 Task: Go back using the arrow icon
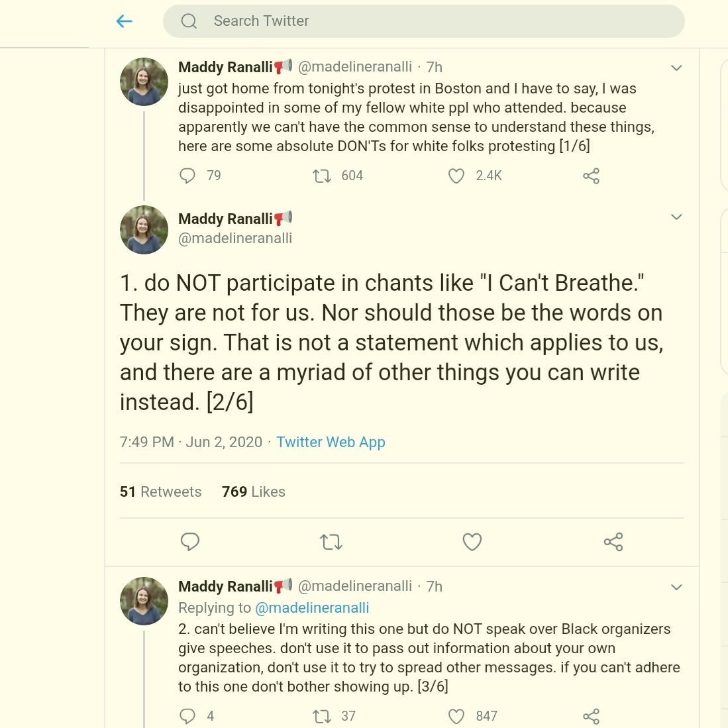124,21
